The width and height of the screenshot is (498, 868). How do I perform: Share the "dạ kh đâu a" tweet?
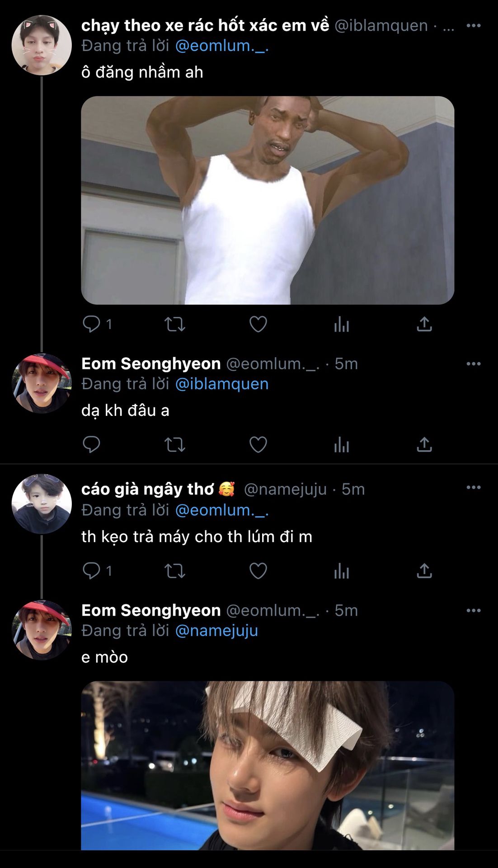click(x=424, y=445)
